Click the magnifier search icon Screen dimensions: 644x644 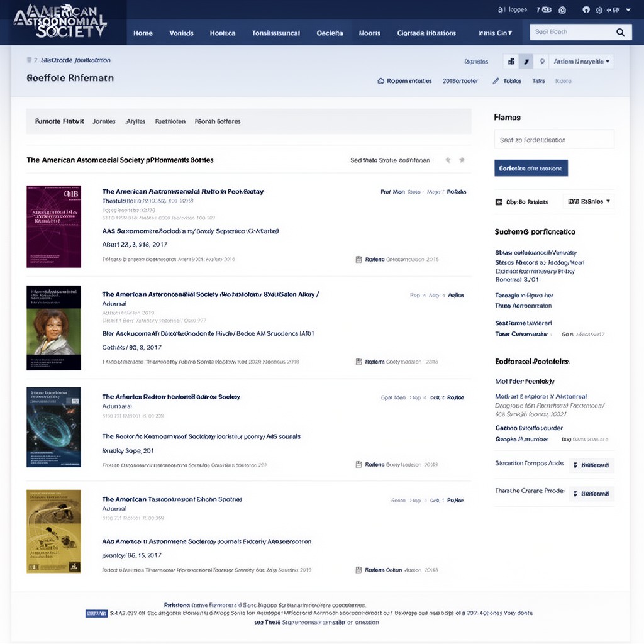tap(621, 32)
